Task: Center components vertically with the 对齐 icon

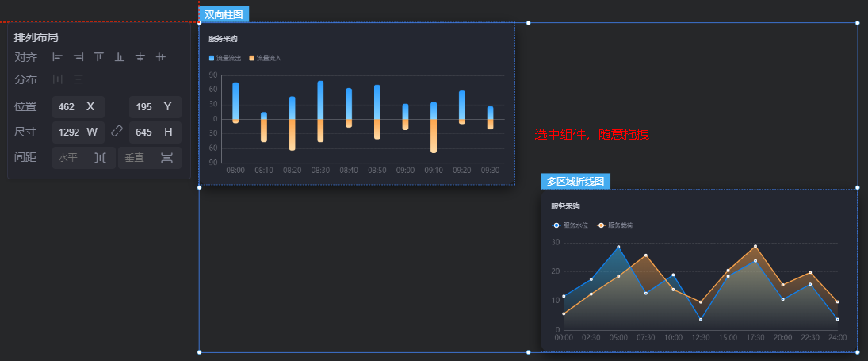Action: click(x=140, y=56)
